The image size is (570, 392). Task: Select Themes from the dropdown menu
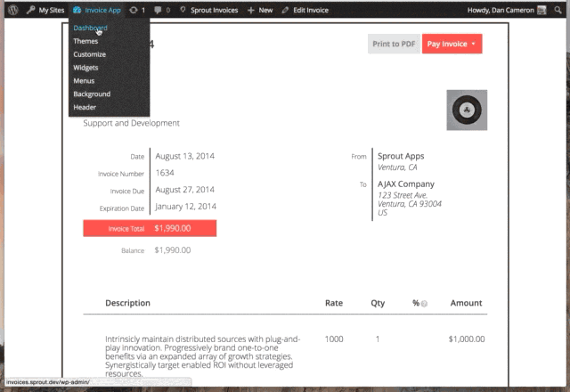coord(85,41)
